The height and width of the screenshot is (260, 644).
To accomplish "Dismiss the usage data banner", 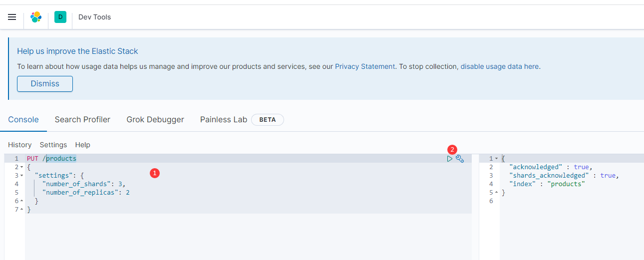I will [x=45, y=84].
